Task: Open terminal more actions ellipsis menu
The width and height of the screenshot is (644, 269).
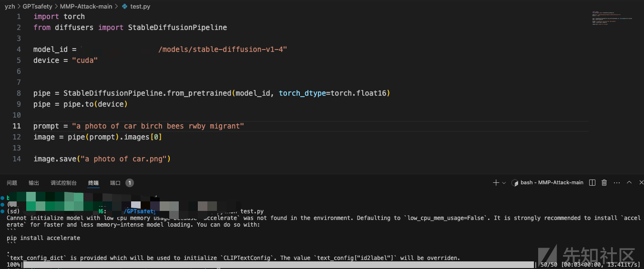Action: click(x=617, y=182)
